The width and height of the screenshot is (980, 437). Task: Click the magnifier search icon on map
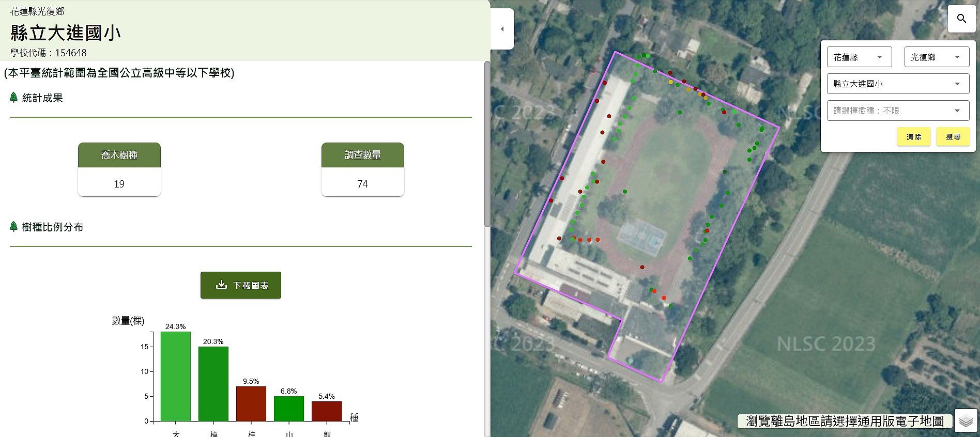tap(961, 19)
